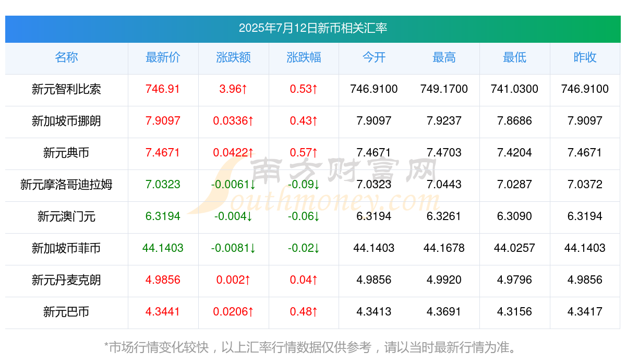Click change percent 0.48↑
This screenshot has width=626, height=364.
pos(304,312)
